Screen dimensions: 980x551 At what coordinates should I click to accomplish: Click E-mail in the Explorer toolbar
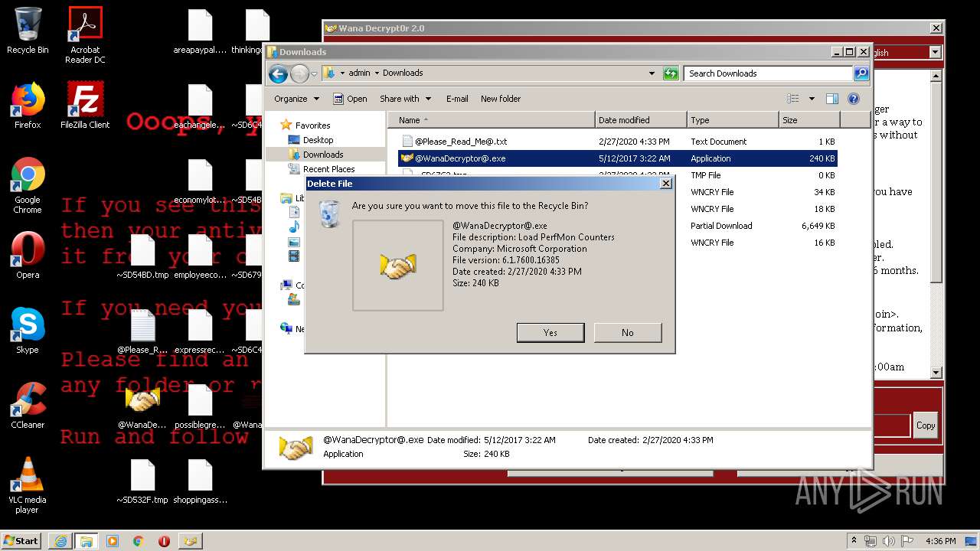[457, 99]
